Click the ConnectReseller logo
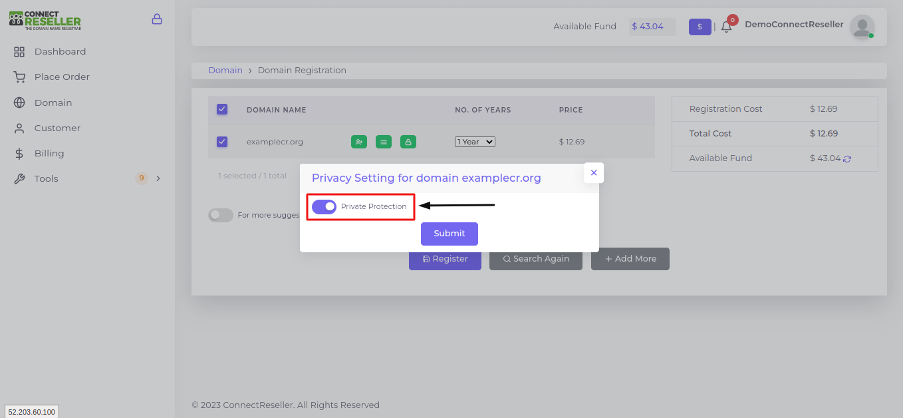Screen dimensions: 904x418 [44, 20]
